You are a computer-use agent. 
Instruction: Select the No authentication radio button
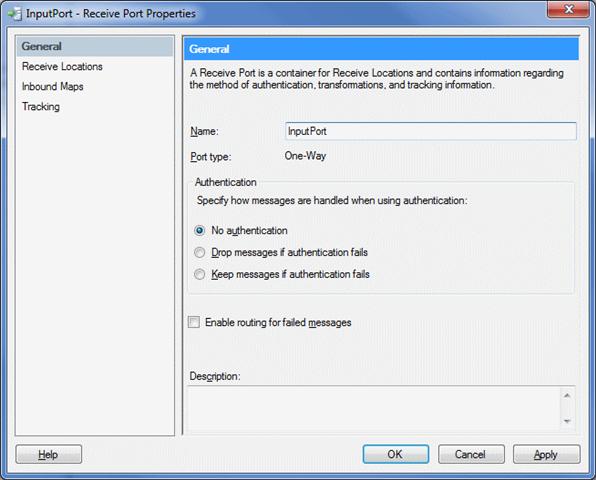[200, 230]
